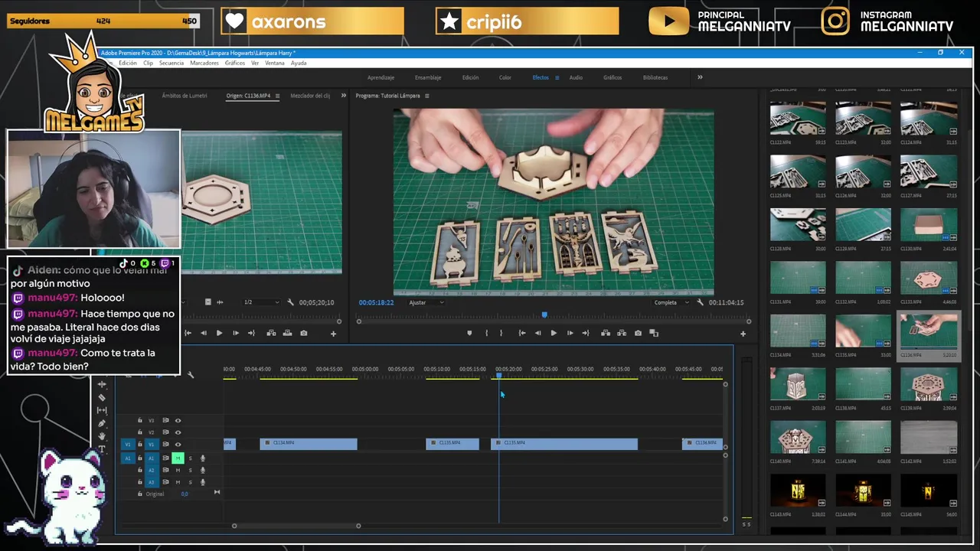This screenshot has width=980, height=551.
Task: Select the Slip tool icon
Action: [x=102, y=410]
